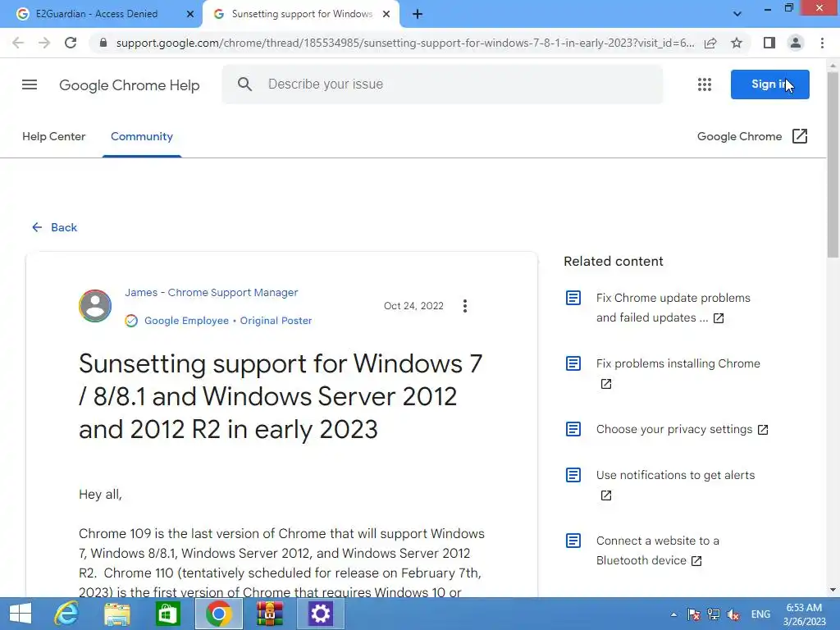This screenshot has height=630, width=840.
Task: Reload the current page
Action: [x=71, y=43]
